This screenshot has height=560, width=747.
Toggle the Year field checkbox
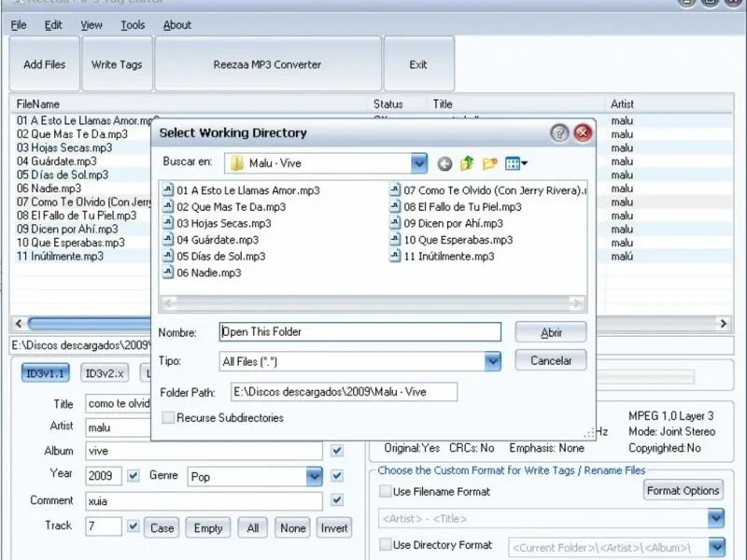pos(134,475)
